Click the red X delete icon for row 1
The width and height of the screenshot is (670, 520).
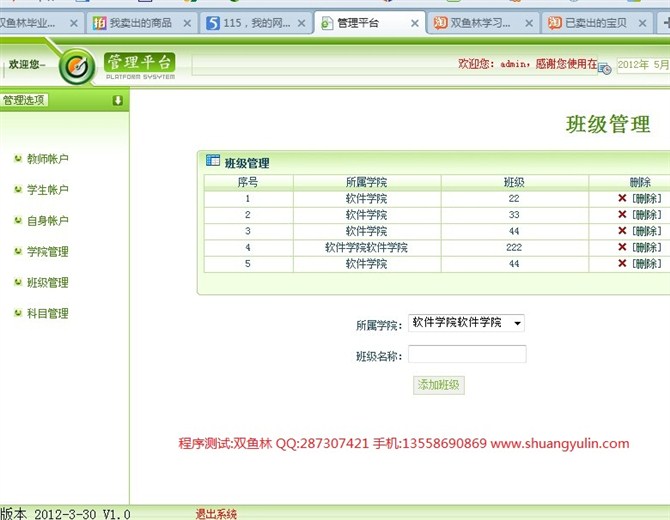(x=622, y=198)
